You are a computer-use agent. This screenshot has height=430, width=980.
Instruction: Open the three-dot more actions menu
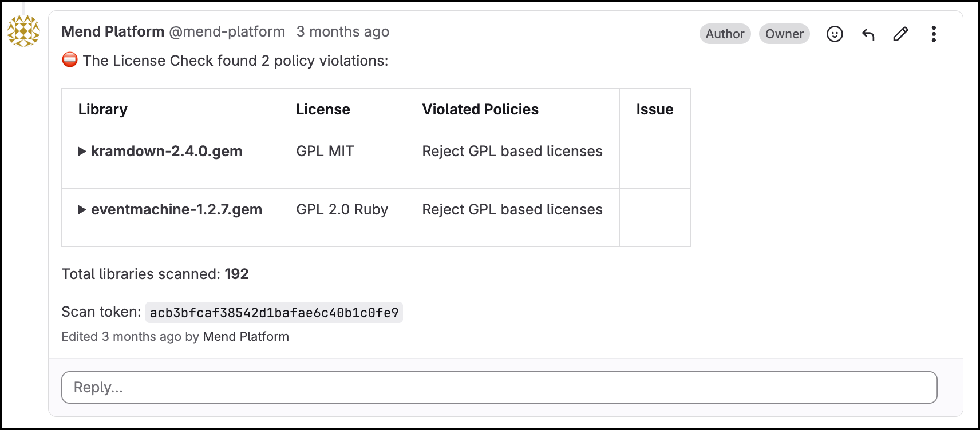pos(934,34)
